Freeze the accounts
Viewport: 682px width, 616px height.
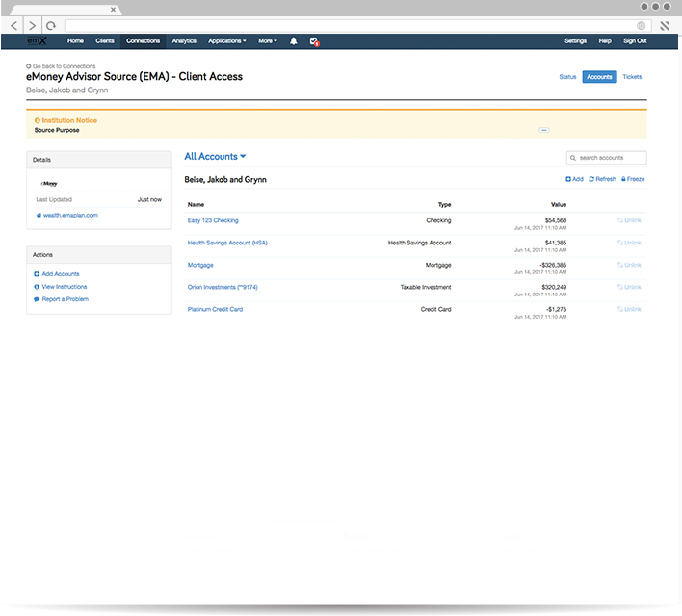(x=633, y=179)
